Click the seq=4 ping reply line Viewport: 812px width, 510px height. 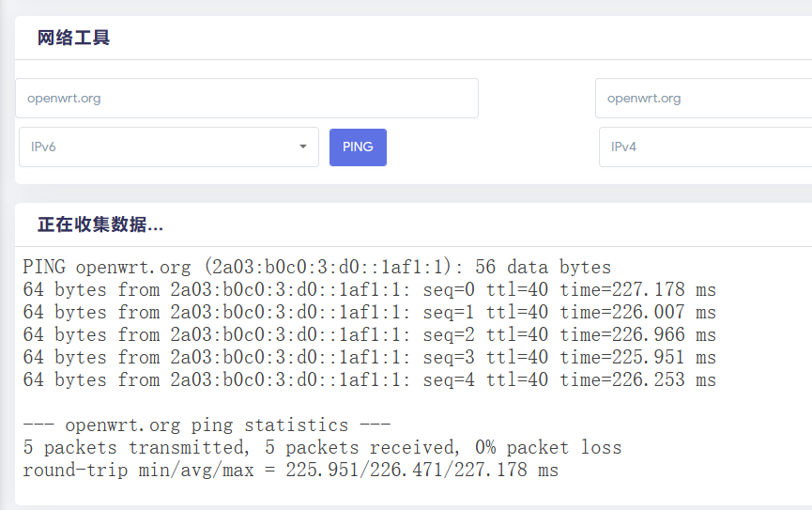point(369,379)
